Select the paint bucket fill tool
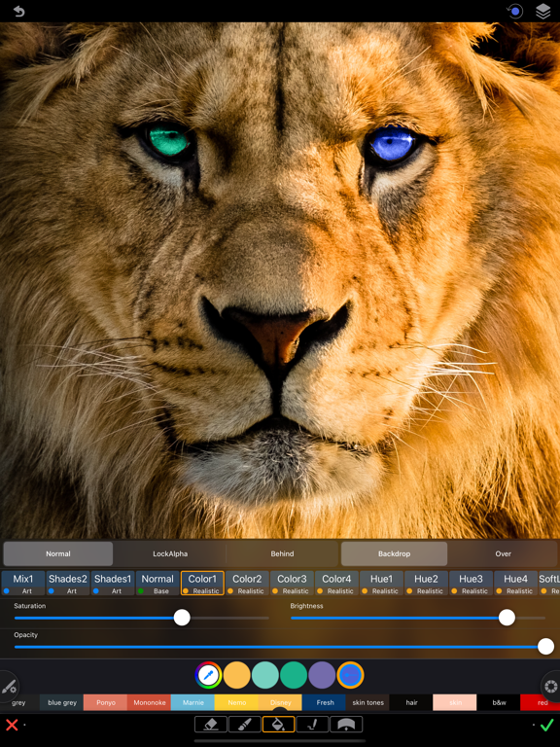The image size is (560, 747). (279, 724)
